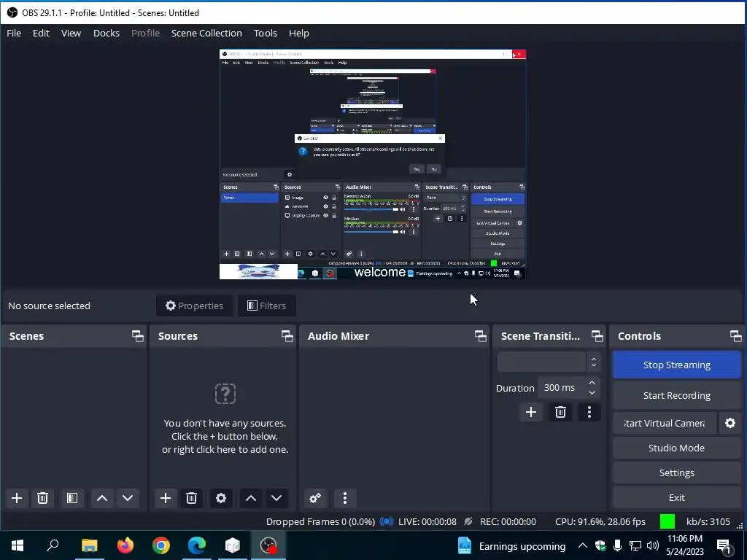This screenshot has height=560, width=747.
Task: Remove selected scene with trash icon
Action: (x=42, y=498)
